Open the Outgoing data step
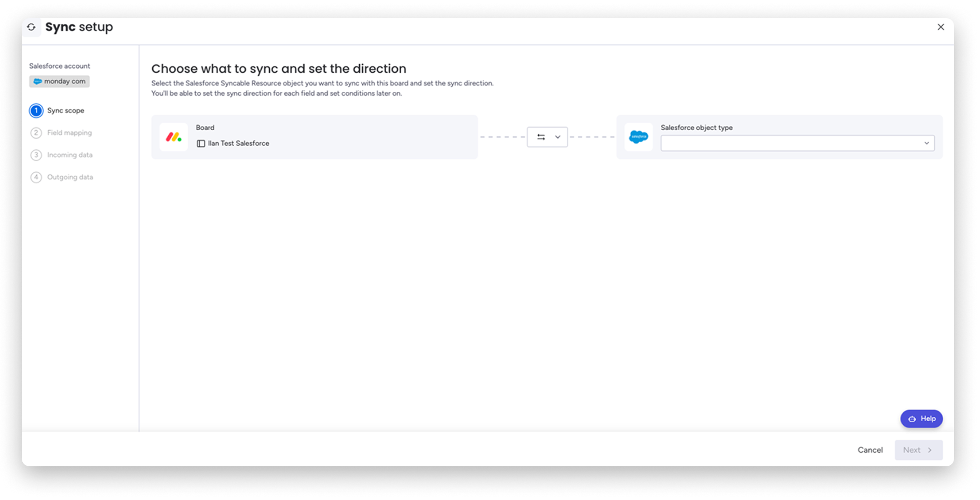Viewport: 980px width, 500px height. (x=70, y=177)
